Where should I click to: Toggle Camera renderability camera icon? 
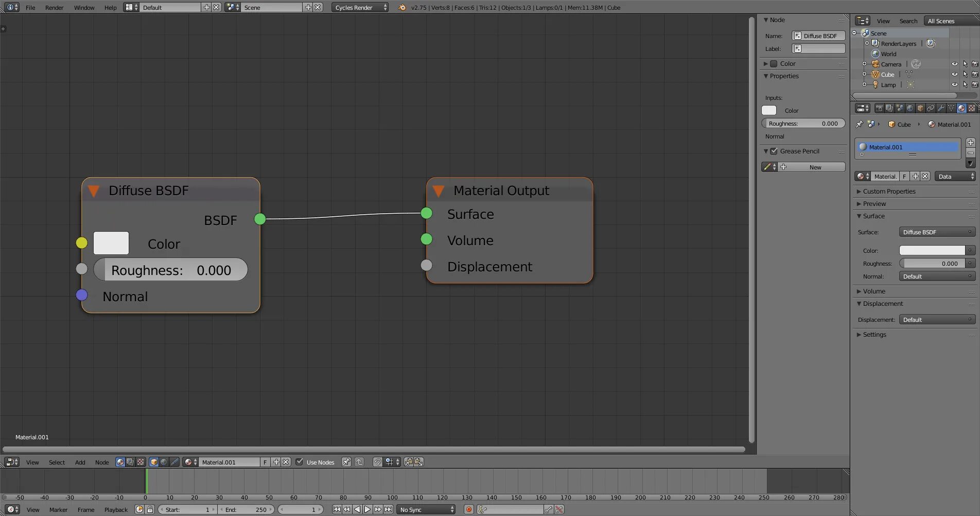click(x=975, y=64)
